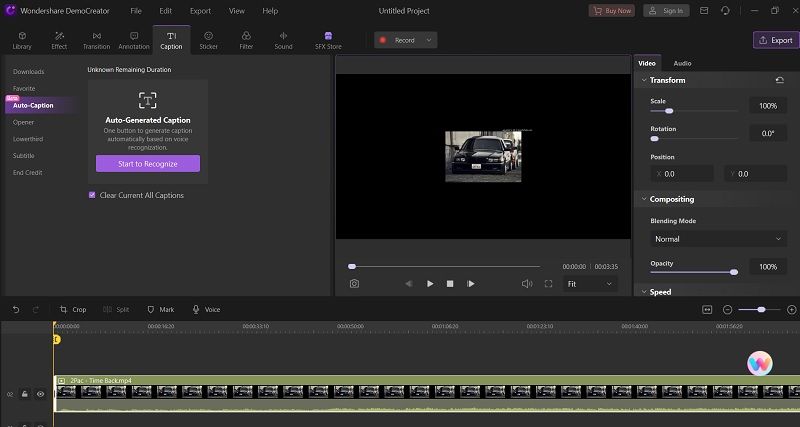Open the SFX Store
This screenshot has height=427, width=800.
pos(328,40)
